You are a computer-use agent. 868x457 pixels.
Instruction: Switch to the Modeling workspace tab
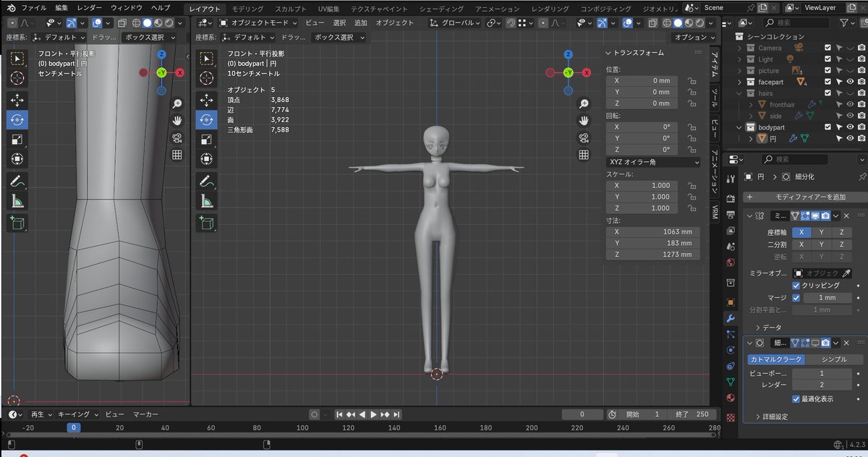pos(248,9)
